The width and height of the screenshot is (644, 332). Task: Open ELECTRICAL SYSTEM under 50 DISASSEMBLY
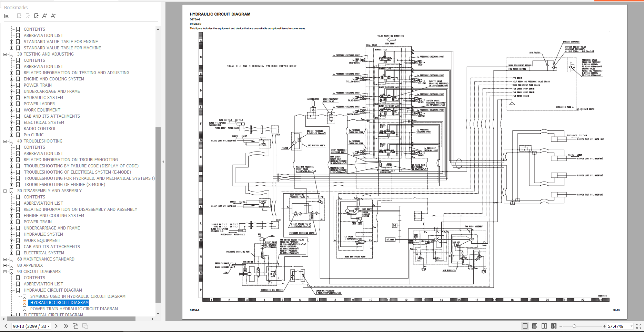click(x=44, y=253)
